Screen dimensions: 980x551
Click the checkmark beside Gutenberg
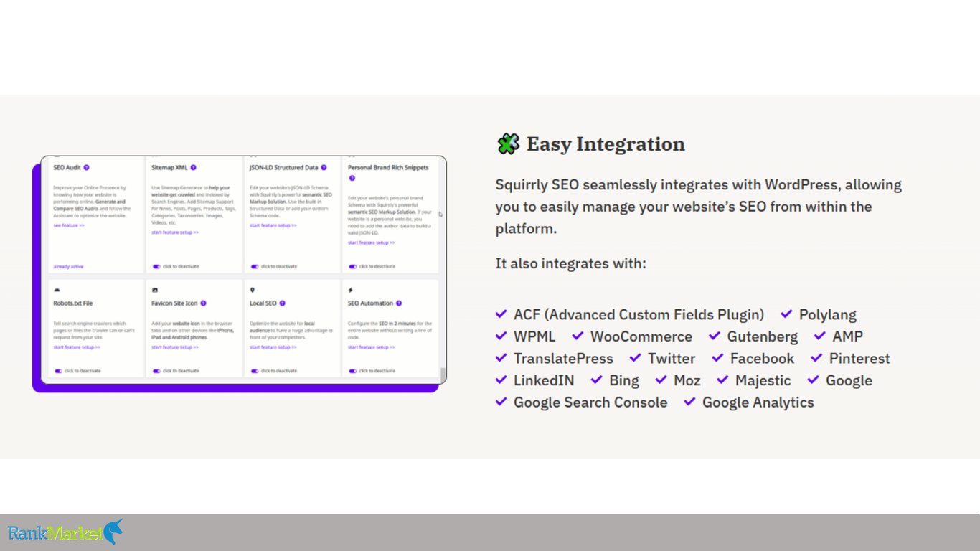click(x=715, y=336)
